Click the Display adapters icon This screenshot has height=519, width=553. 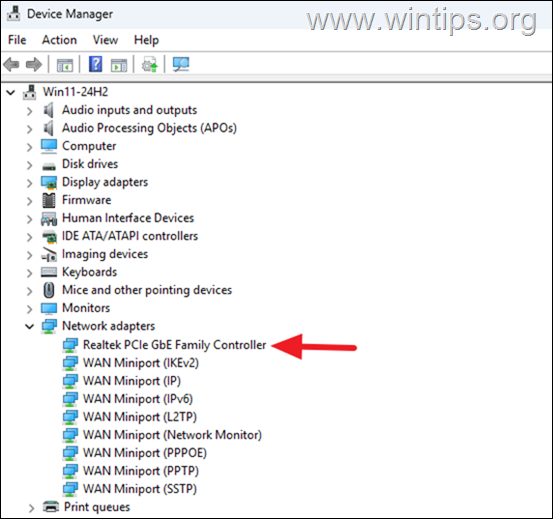click(49, 182)
